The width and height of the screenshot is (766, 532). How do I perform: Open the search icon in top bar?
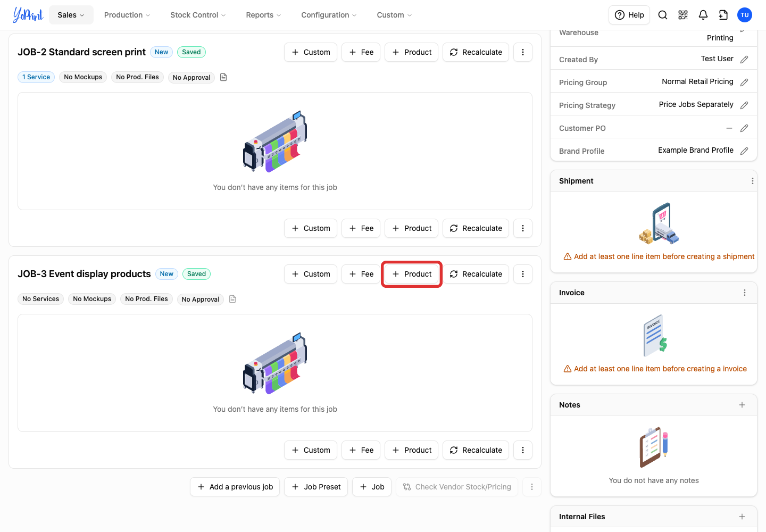[663, 15]
